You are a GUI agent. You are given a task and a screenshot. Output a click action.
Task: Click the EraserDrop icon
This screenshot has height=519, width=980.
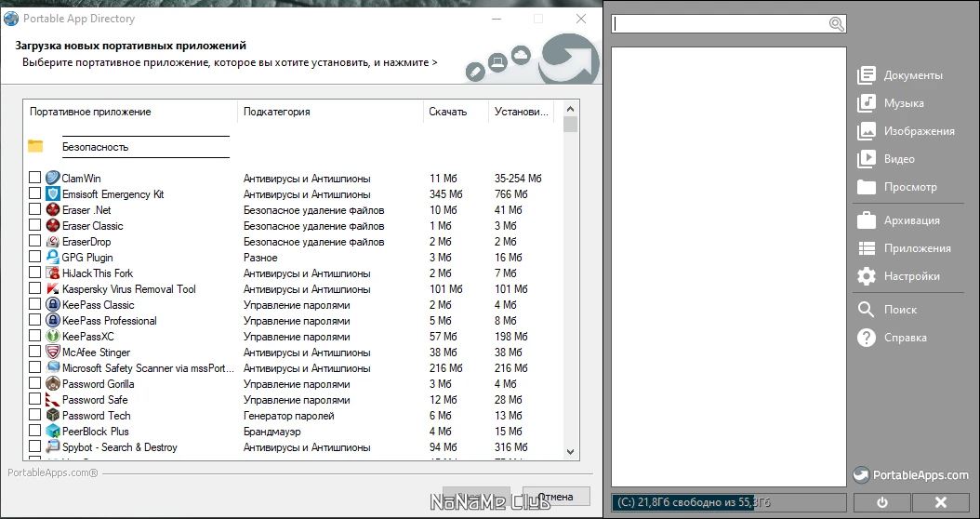click(x=52, y=242)
